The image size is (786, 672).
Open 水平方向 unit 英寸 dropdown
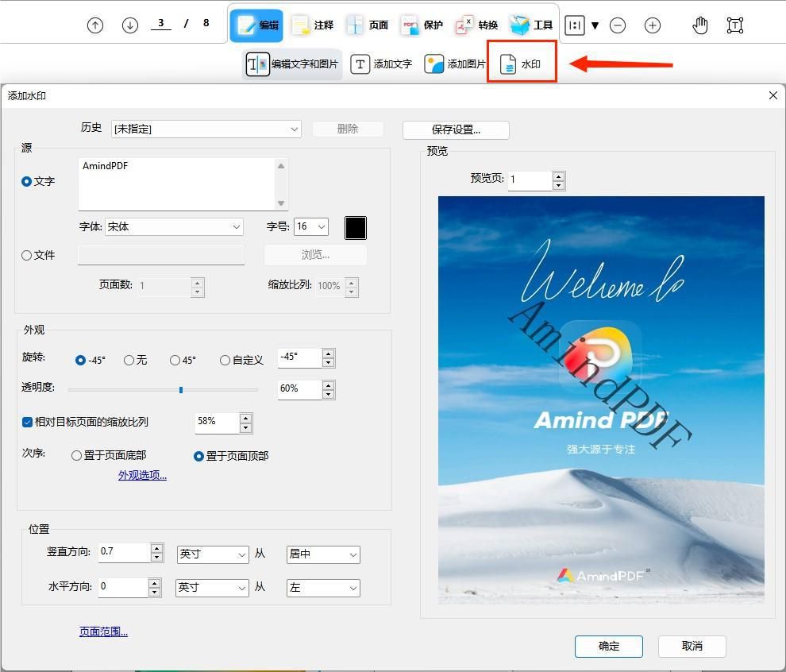212,588
